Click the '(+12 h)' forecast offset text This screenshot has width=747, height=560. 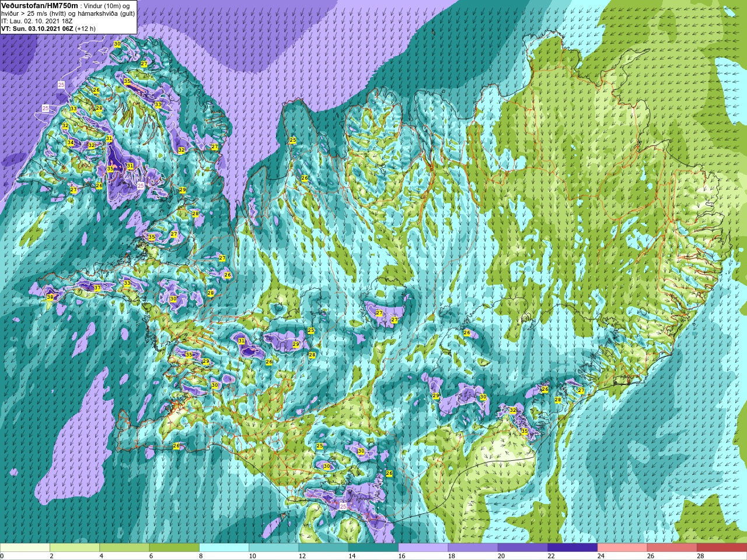(85, 29)
